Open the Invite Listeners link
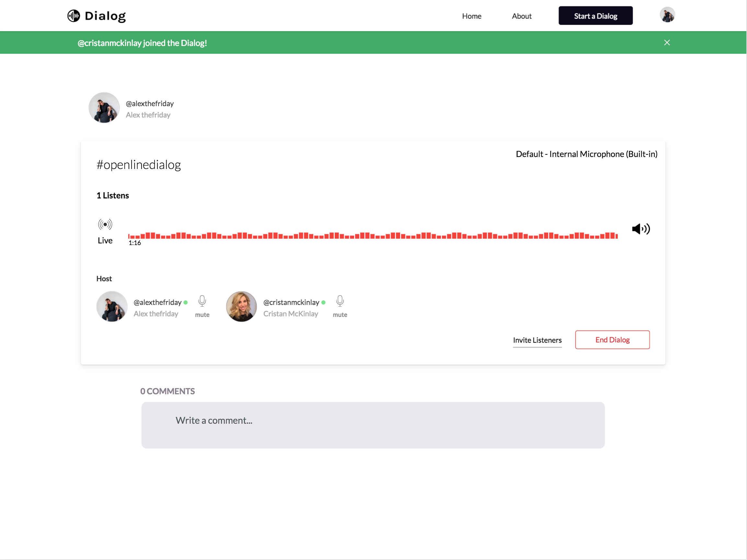The height and width of the screenshot is (560, 747). (x=537, y=340)
